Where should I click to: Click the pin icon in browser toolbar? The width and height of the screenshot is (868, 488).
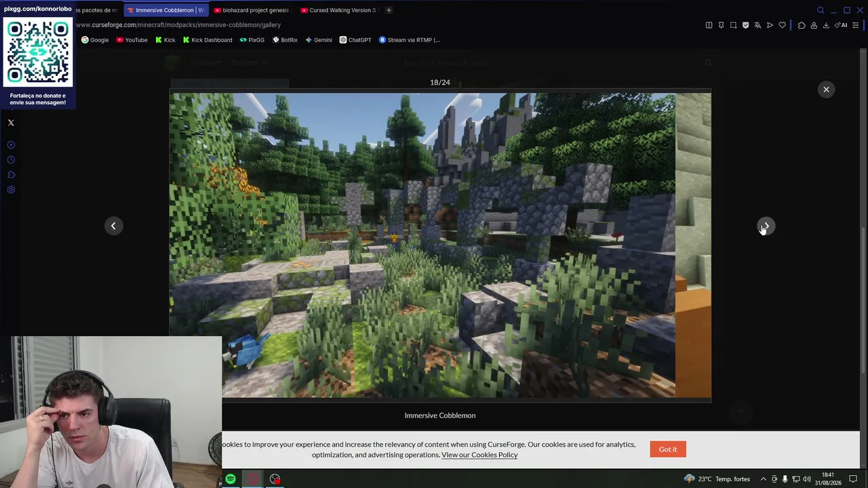721,25
